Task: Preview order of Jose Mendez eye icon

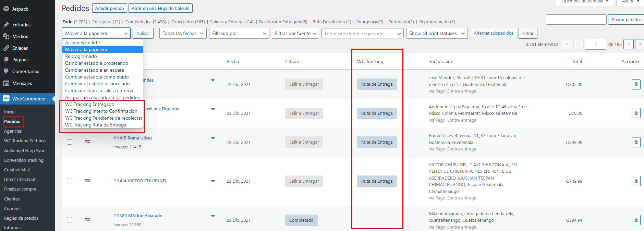Action: [x=213, y=80]
